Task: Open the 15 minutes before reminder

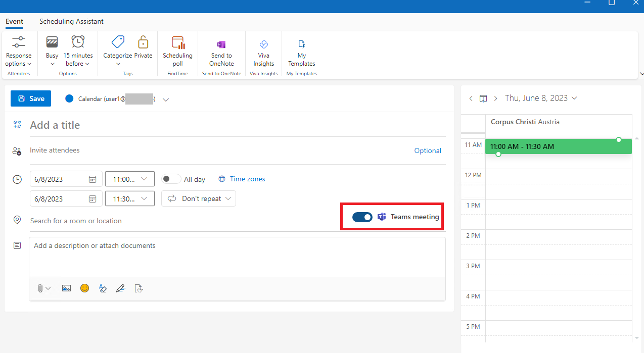Action: [x=78, y=52]
